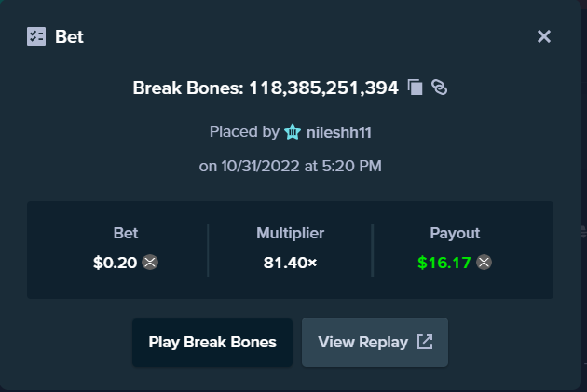The width and height of the screenshot is (587, 392).
Task: Click the XRP coin icon next to $16.17
Action: (x=485, y=263)
